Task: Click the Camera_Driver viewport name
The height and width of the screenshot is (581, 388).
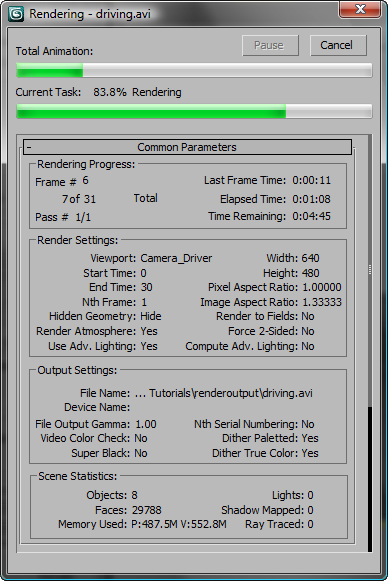Action: 176,258
